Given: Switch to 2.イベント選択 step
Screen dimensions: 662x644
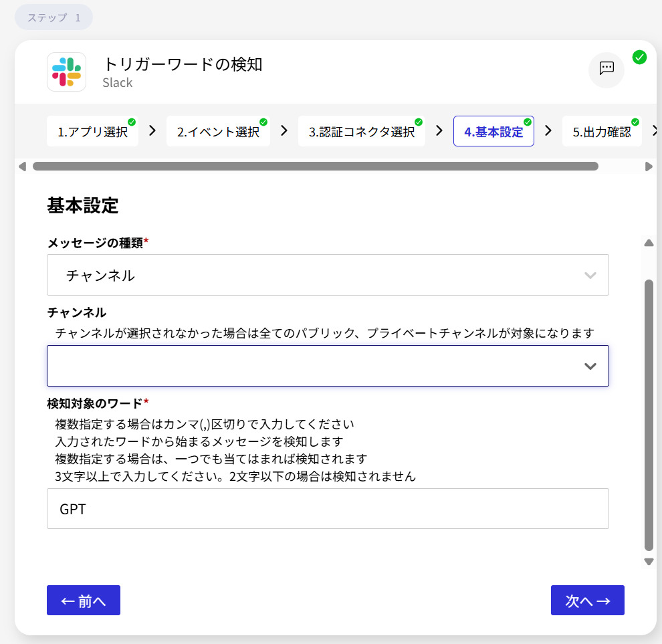Looking at the screenshot, I should (218, 132).
